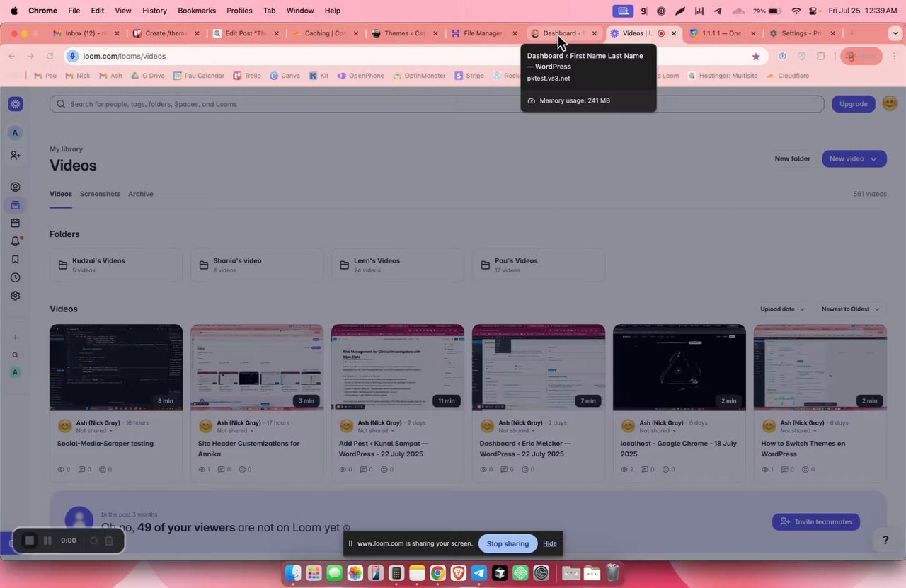
Task: Open Finder from the Dock
Action: click(x=293, y=572)
